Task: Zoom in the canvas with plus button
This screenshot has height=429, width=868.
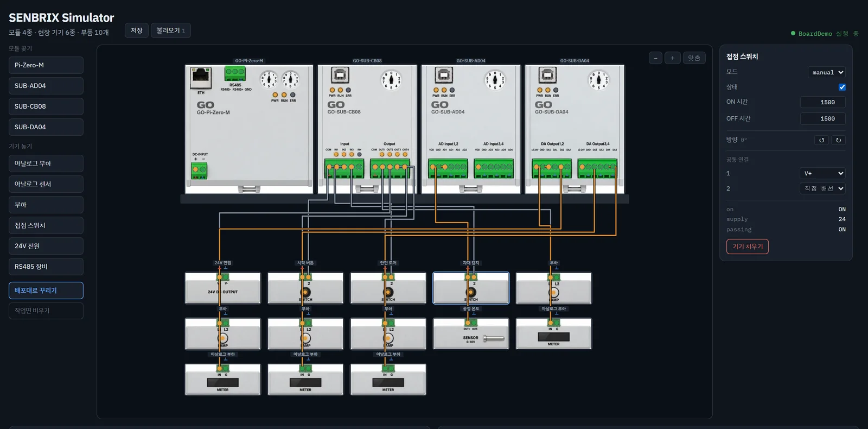Action: [x=672, y=58]
